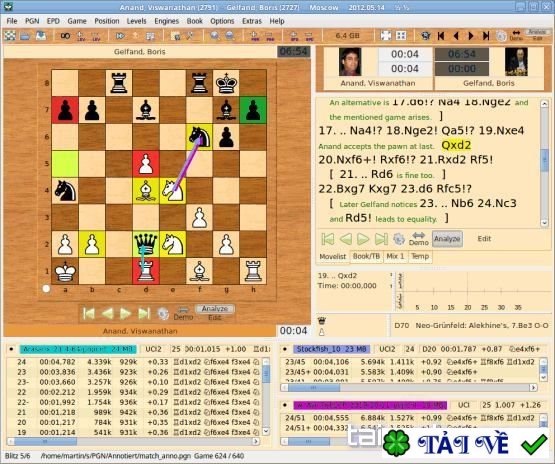The image size is (555, 464).
Task: Switch to the Book/TB tab
Action: click(366, 256)
